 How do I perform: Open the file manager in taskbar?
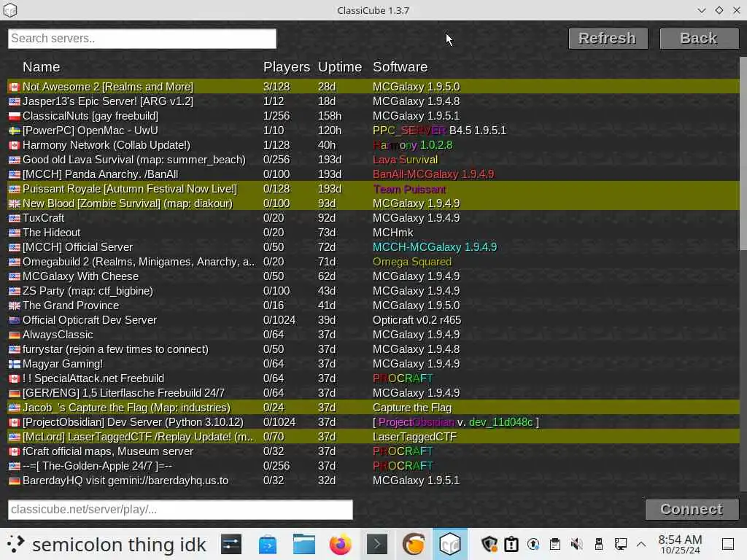coord(304,544)
